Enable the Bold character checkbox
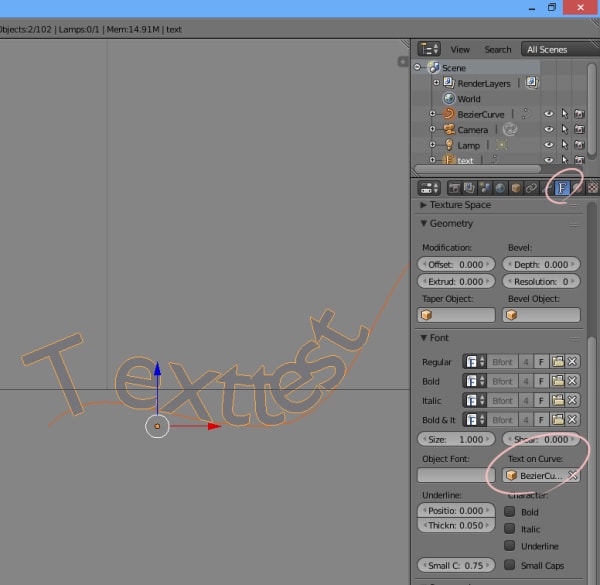 click(509, 512)
